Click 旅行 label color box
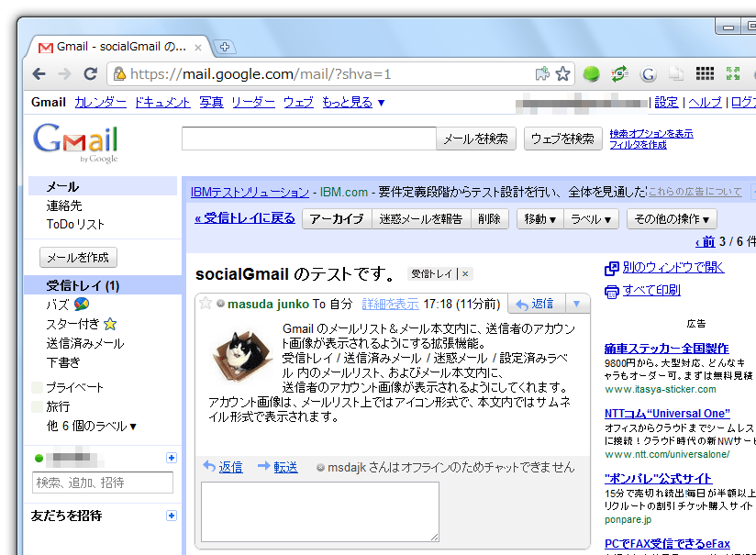756x555 pixels. tap(37, 407)
